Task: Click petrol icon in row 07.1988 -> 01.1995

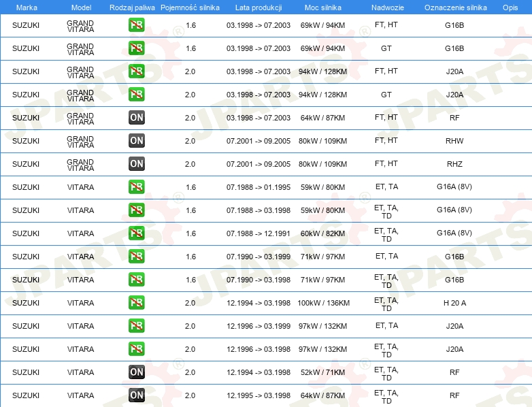Action: (136, 187)
